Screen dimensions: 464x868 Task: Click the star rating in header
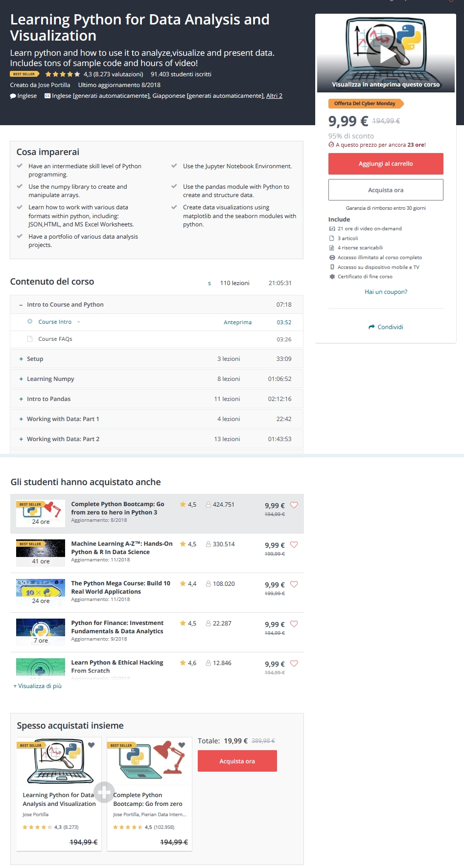(x=63, y=74)
